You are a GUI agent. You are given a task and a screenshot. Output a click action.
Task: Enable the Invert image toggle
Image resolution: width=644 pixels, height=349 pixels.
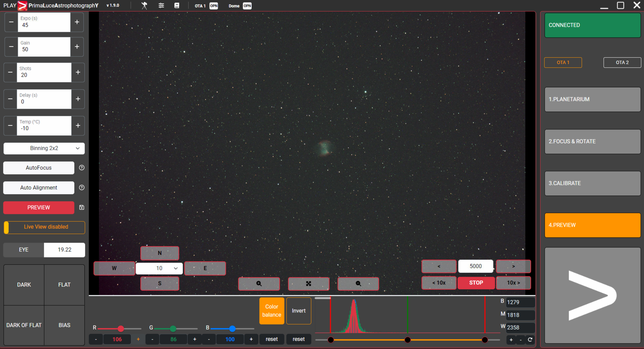(298, 311)
